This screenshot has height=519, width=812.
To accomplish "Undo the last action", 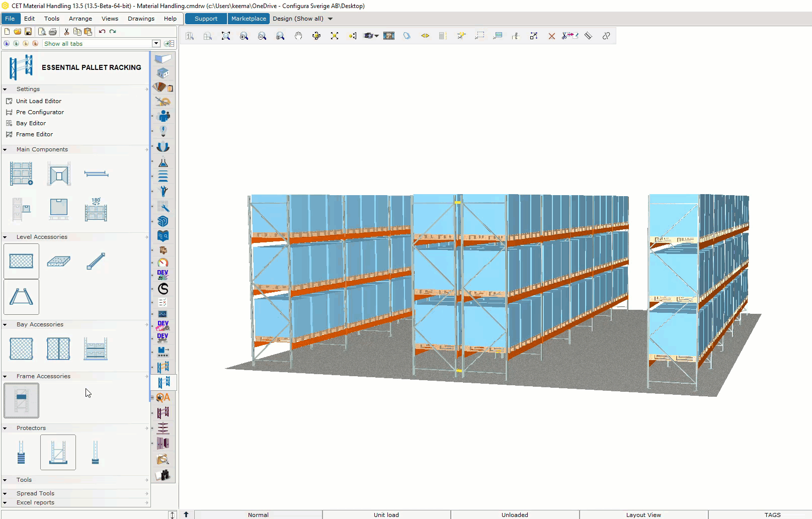I will [102, 31].
